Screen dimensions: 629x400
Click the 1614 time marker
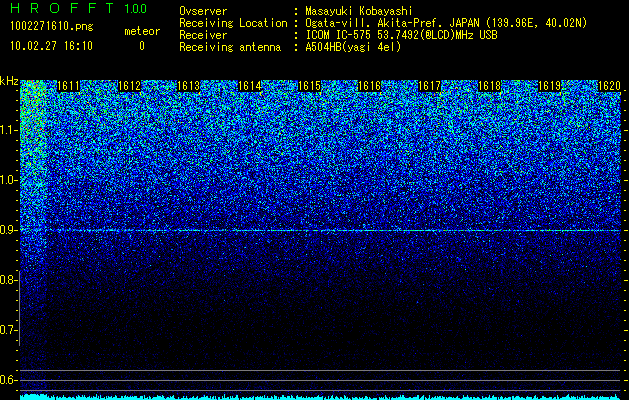point(250,86)
